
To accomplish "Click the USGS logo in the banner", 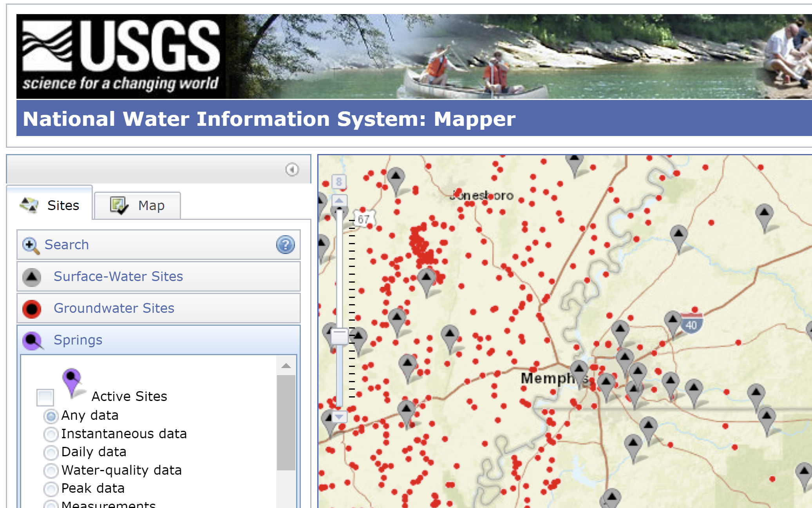I will (x=118, y=55).
